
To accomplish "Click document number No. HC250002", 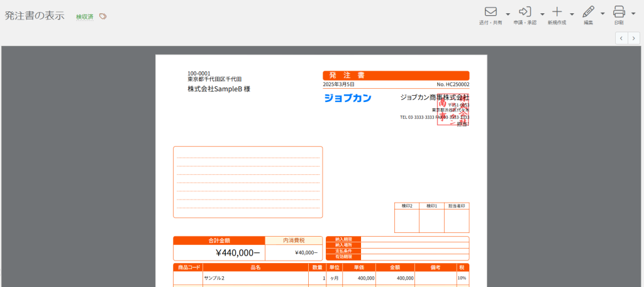I will [453, 84].
